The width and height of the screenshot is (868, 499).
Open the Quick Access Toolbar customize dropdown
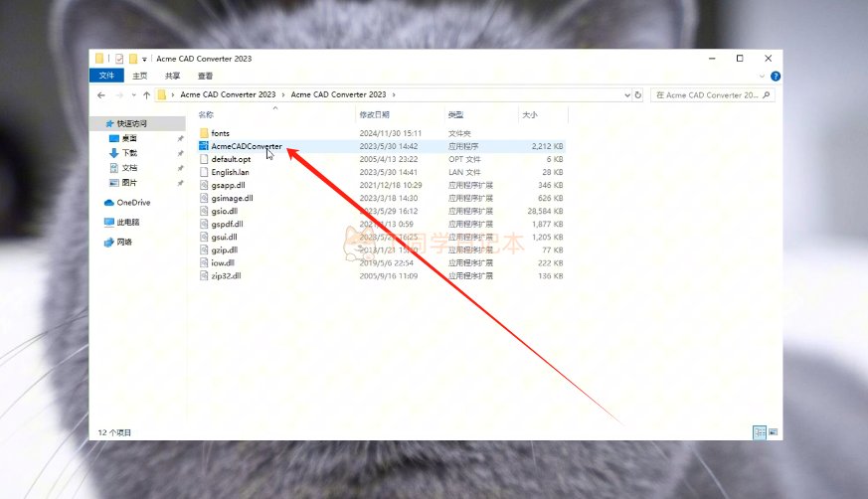coord(145,59)
